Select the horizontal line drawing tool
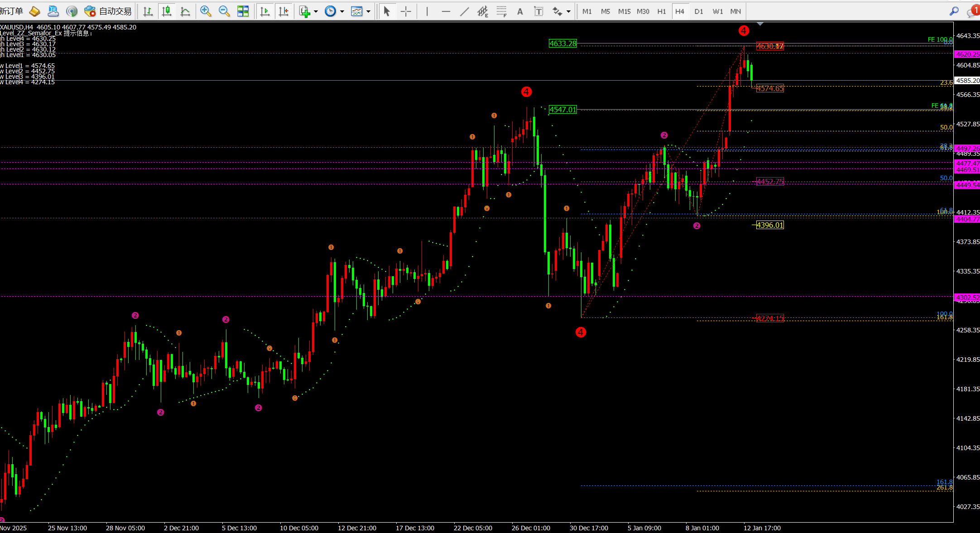Screen dimensions: 980x533 pyautogui.click(x=446, y=11)
